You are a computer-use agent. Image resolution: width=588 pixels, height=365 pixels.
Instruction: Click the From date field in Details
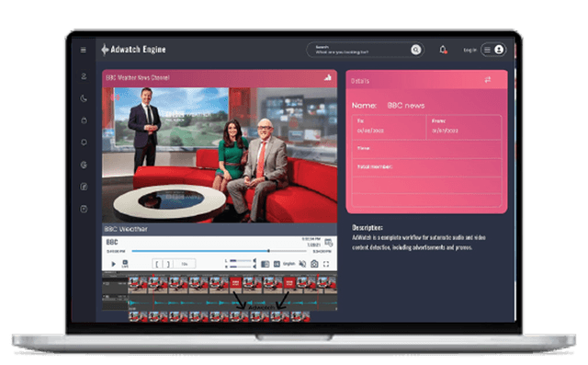pos(464,127)
